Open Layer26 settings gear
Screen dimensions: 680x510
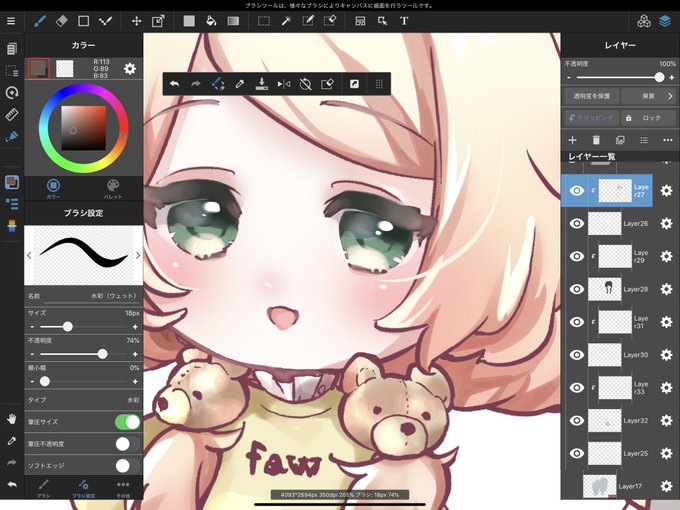(x=666, y=223)
